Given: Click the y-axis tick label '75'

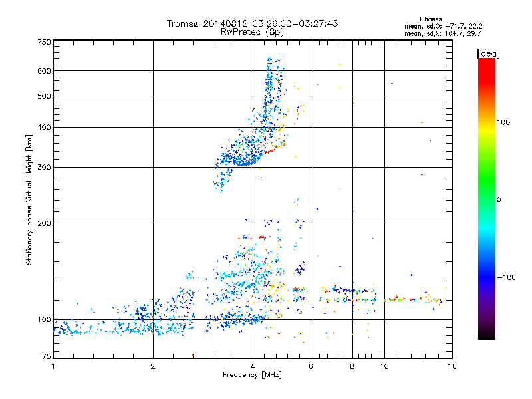Looking at the screenshot, I should (x=47, y=356).
